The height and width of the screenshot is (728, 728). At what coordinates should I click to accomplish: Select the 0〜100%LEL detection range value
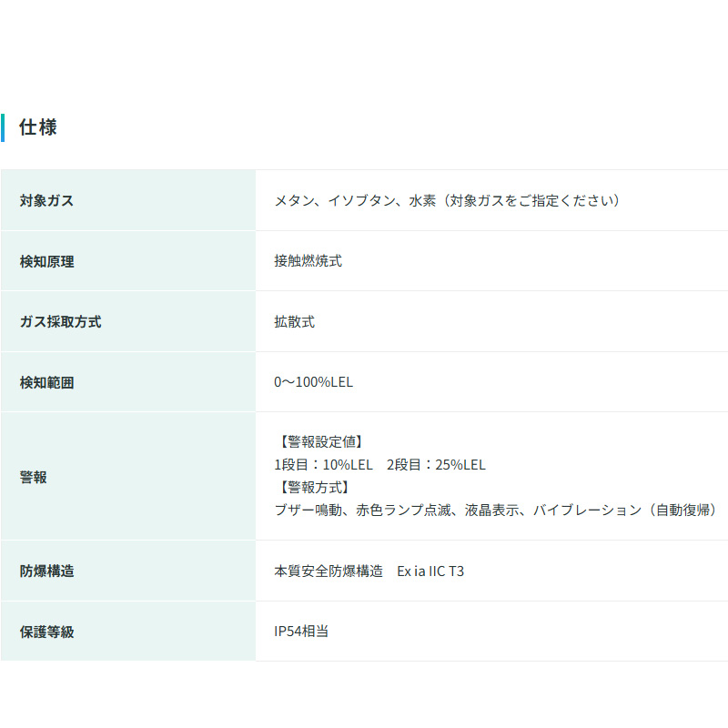(x=313, y=382)
